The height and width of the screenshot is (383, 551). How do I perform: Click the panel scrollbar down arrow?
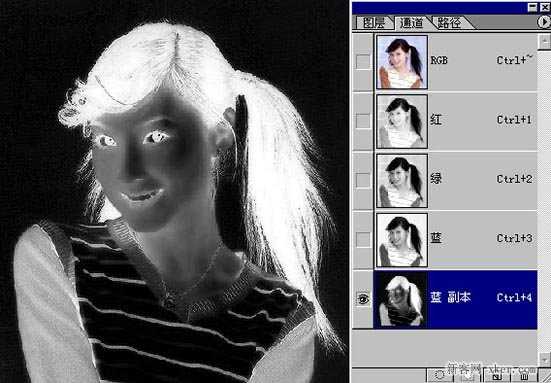point(544,358)
